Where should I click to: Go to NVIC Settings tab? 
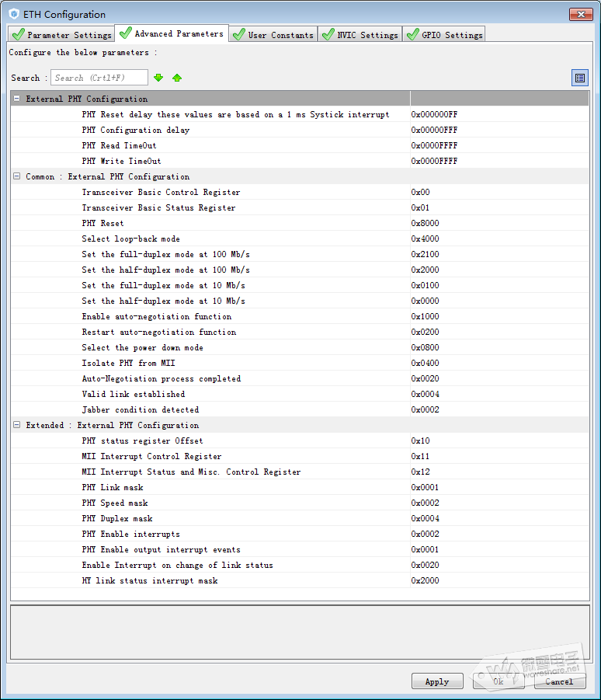tap(360, 34)
